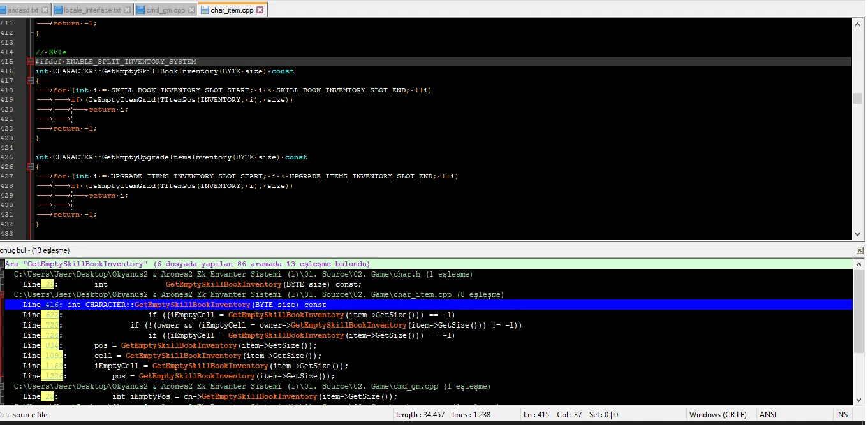
Task: Click the ANSI encoding indicator in status bar
Action: pyautogui.click(x=767, y=415)
